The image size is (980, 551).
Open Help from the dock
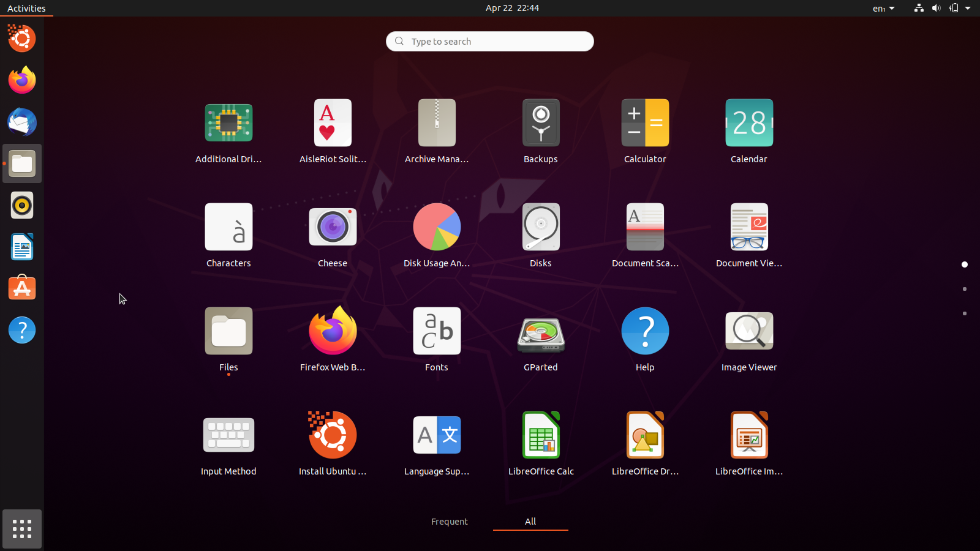click(22, 330)
